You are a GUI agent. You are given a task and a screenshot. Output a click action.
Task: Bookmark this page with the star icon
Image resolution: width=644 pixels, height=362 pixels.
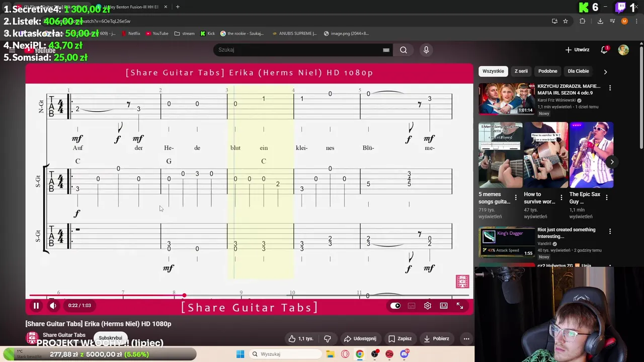click(x=566, y=21)
